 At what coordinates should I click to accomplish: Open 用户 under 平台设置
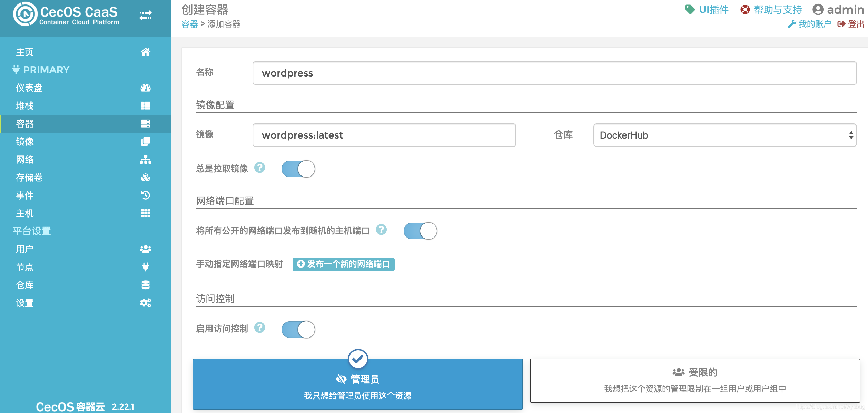[86, 249]
